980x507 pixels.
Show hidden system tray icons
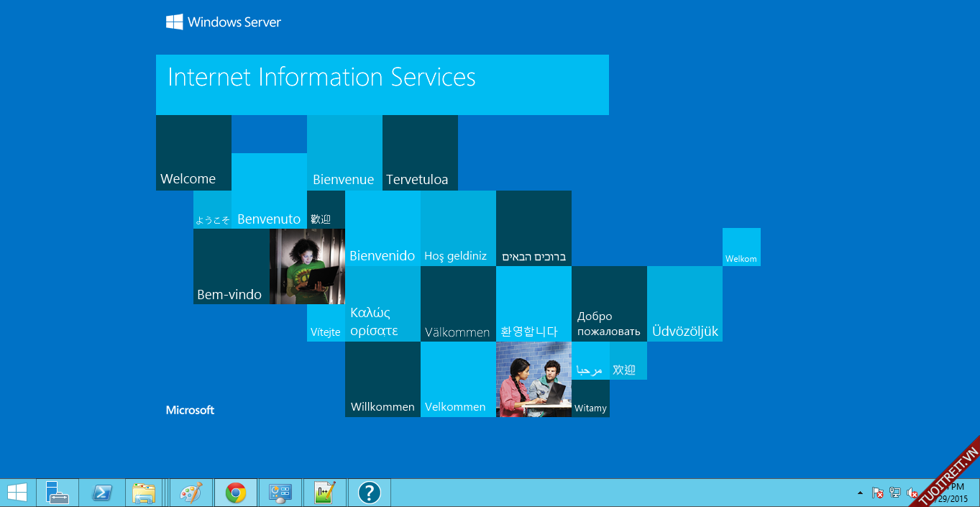click(x=860, y=493)
